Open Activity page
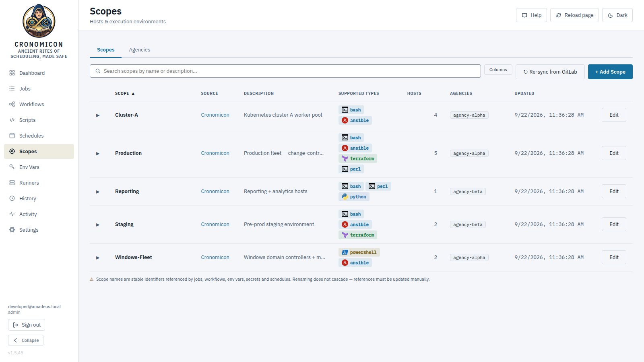The image size is (644, 362). coord(39,214)
